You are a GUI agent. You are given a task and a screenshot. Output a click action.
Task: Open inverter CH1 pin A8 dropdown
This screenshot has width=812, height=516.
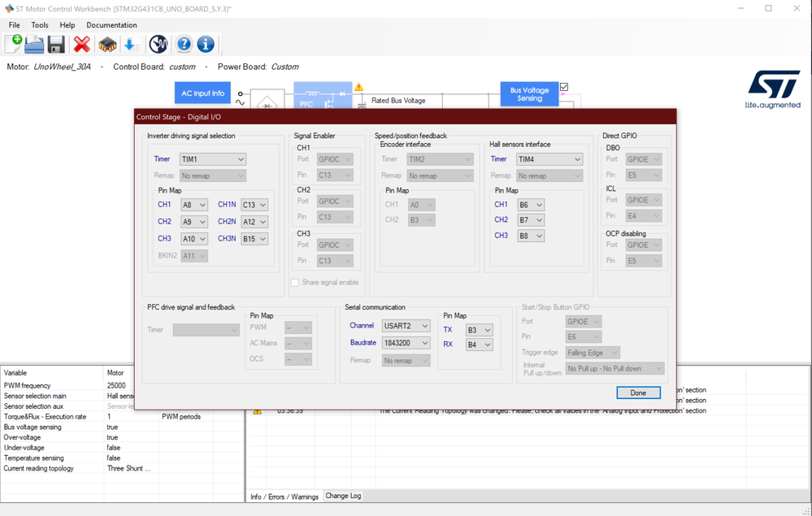click(x=194, y=205)
